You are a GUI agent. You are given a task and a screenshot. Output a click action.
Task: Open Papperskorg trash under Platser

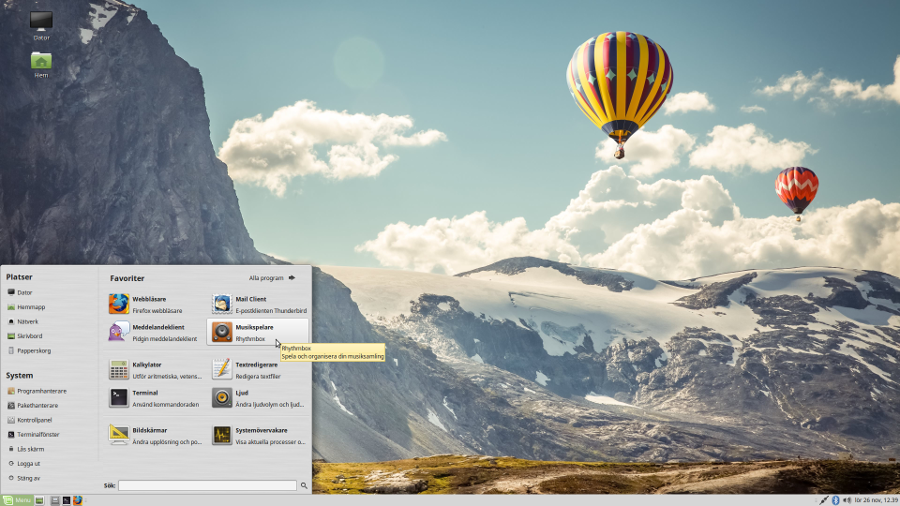pos(33,351)
